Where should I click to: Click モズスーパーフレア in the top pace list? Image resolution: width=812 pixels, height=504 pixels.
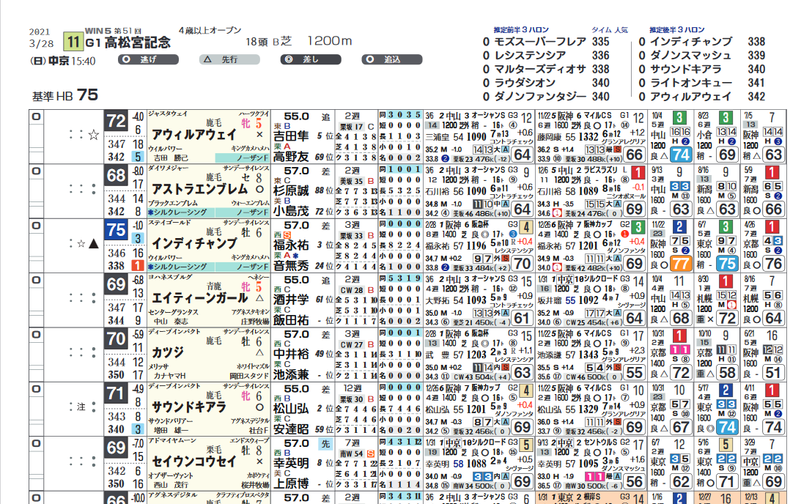pyautogui.click(x=540, y=42)
